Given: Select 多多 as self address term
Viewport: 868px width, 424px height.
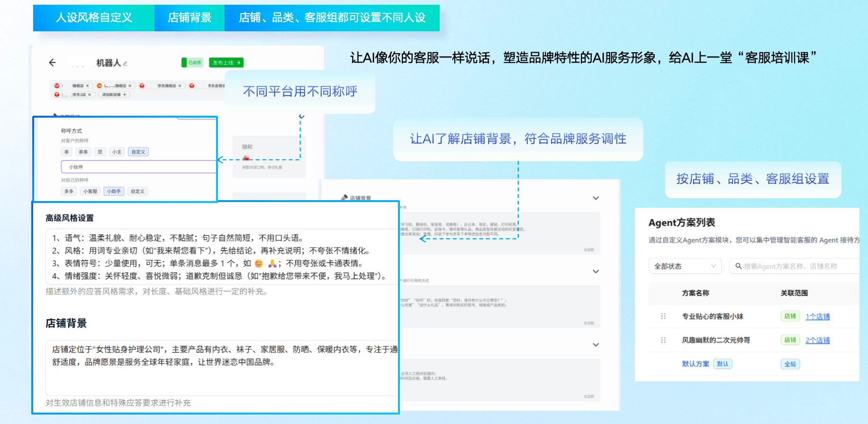Looking at the screenshot, I should pyautogui.click(x=69, y=191).
